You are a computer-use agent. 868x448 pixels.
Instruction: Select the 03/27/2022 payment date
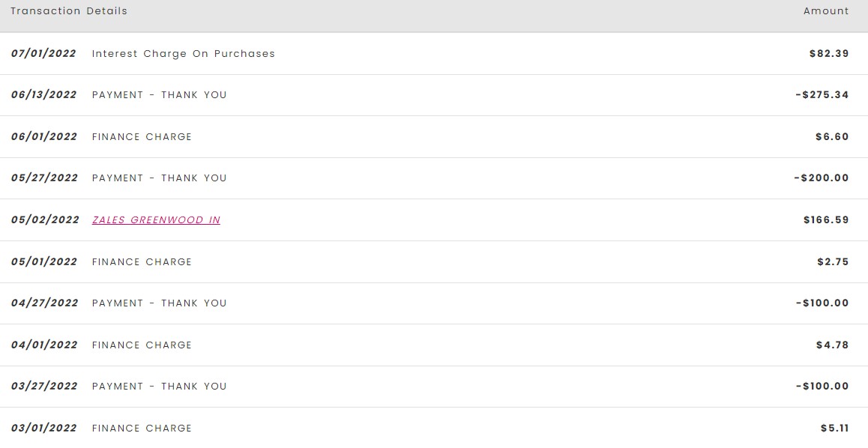(x=44, y=387)
